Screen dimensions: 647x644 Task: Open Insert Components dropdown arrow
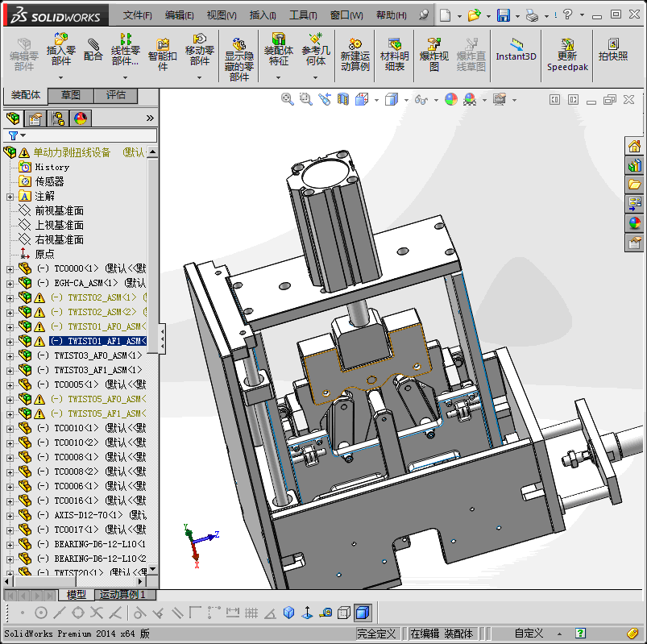(60, 77)
